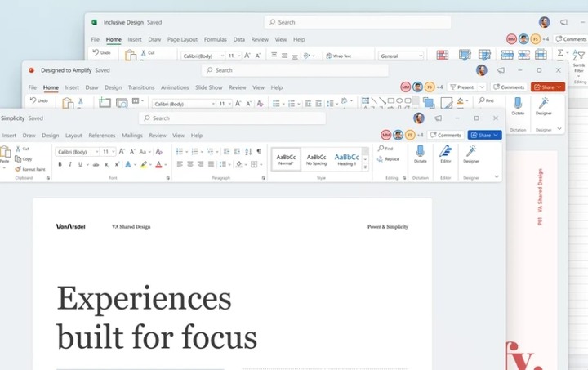Open the Excel font name dropdown
The image size is (588, 370).
(x=222, y=56)
